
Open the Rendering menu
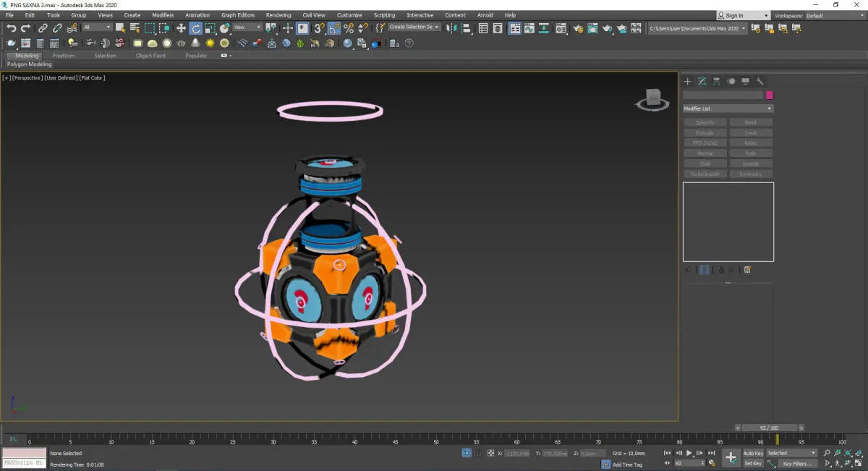[278, 15]
